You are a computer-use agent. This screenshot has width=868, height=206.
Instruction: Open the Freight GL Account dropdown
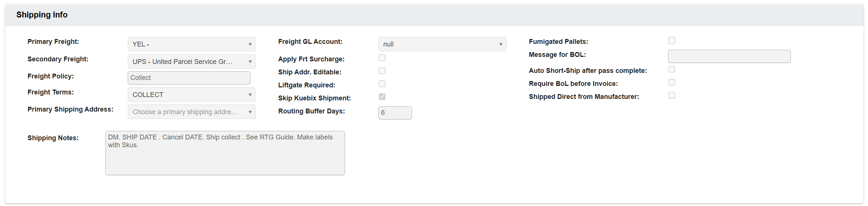[442, 44]
